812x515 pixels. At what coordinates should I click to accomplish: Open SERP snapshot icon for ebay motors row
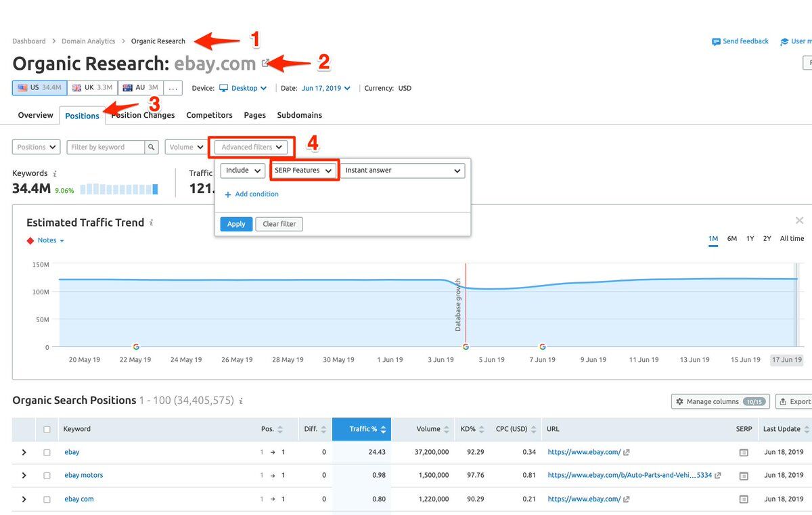pyautogui.click(x=744, y=476)
